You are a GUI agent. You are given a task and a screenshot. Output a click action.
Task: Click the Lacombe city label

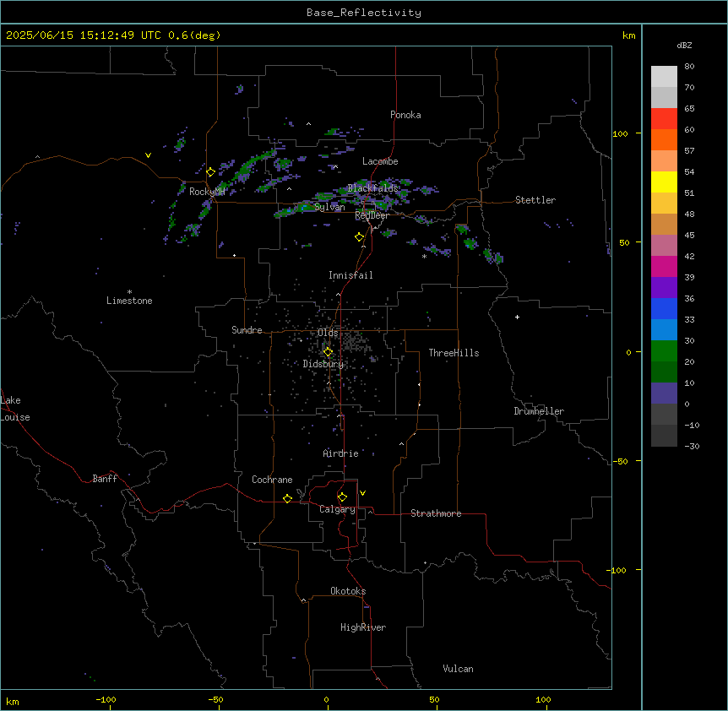coord(380,161)
